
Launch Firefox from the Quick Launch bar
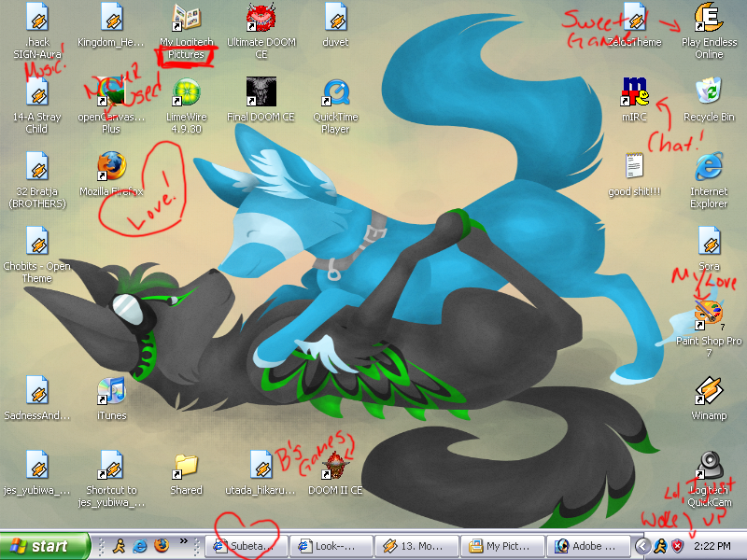(x=162, y=546)
